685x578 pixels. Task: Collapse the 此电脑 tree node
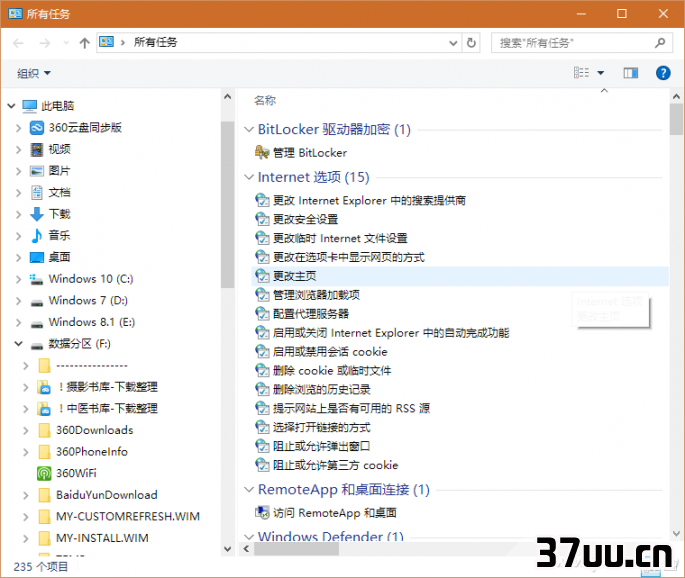coord(11,106)
